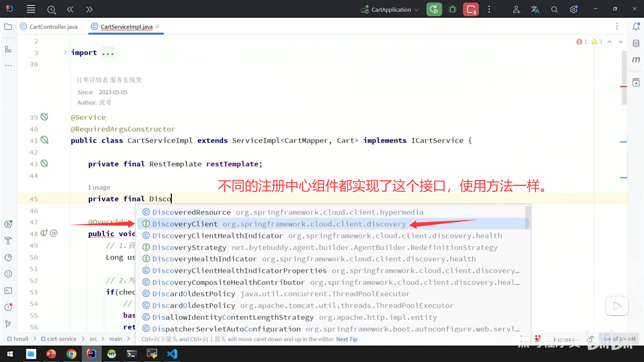The width and height of the screenshot is (644, 362).
Task: Open the Terminal tool window
Action: coord(8,291)
